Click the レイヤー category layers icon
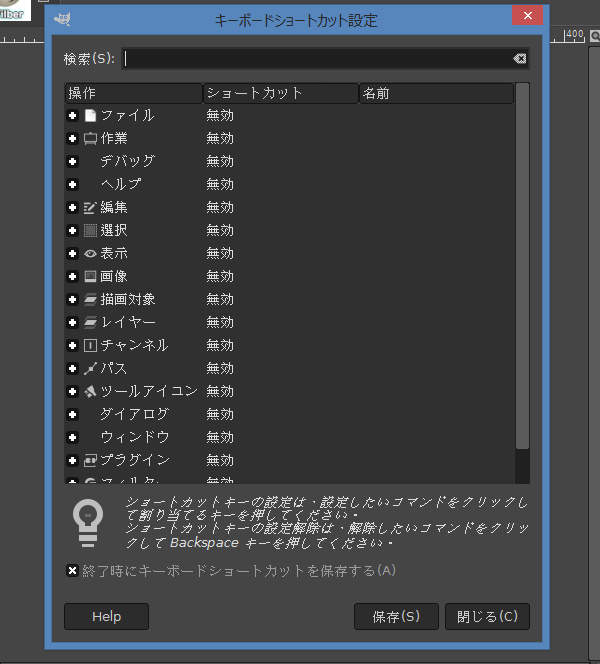 pos(90,322)
